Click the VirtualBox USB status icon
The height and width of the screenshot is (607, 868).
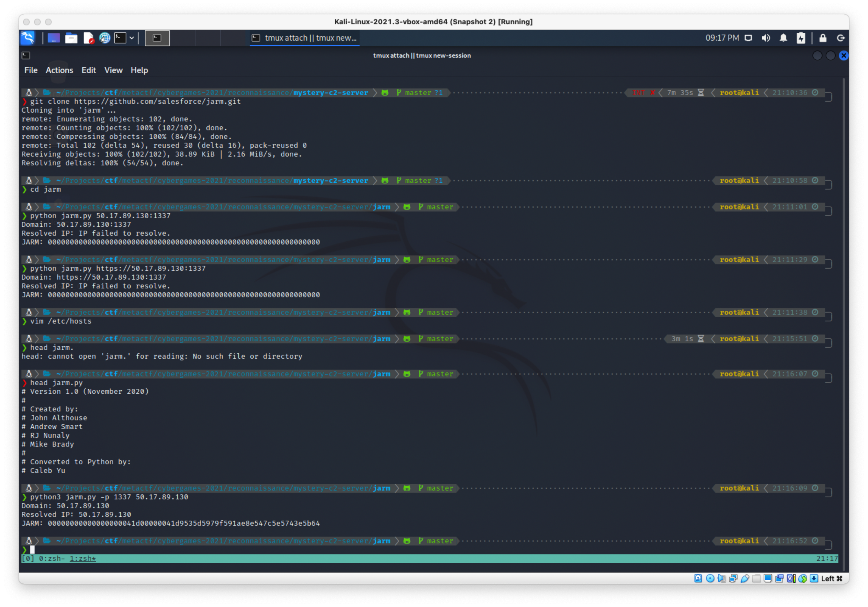(745, 578)
